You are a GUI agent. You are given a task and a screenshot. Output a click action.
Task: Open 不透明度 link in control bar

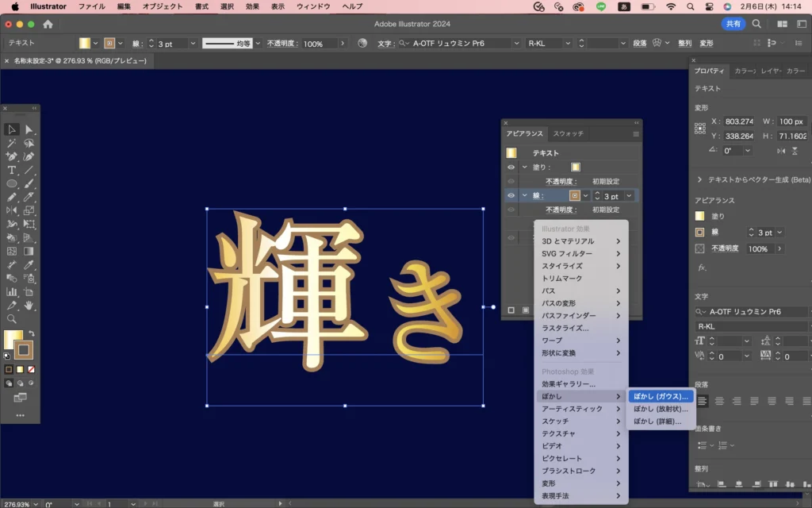pyautogui.click(x=282, y=44)
